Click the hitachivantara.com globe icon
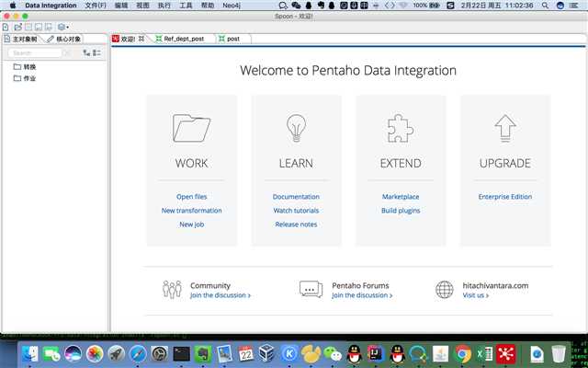588x368 pixels. (445, 290)
